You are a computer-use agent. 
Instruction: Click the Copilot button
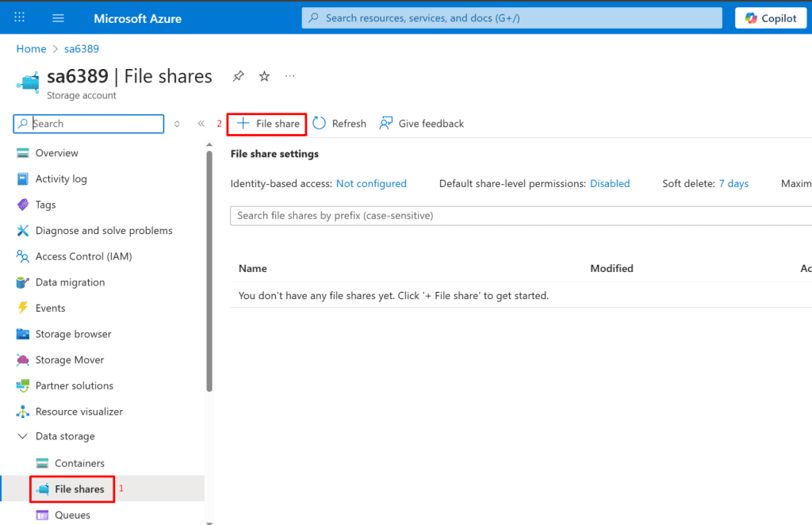771,18
